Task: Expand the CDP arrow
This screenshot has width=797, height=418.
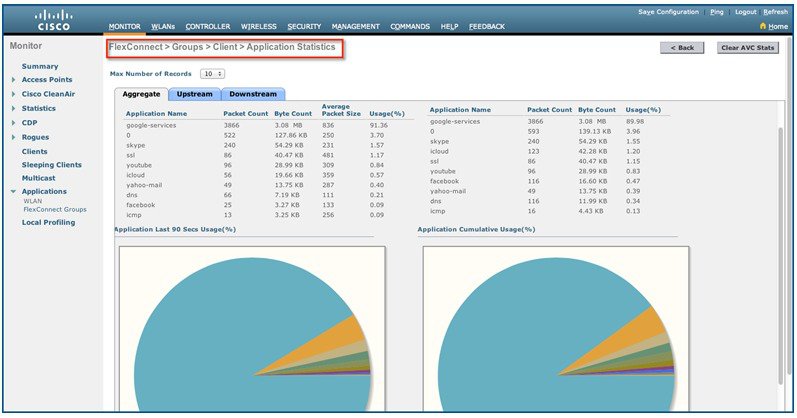Action: [14, 123]
